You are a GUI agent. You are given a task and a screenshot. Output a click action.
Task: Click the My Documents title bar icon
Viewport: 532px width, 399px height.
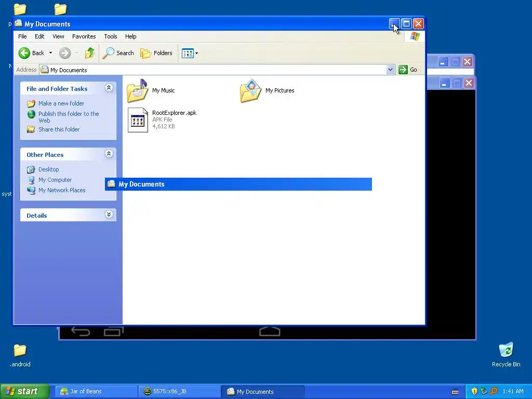point(18,24)
